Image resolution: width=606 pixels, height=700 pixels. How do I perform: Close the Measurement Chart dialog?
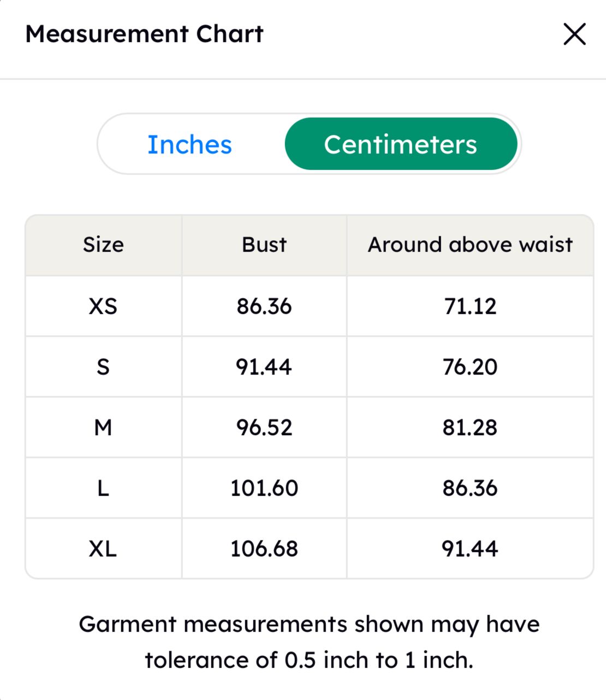[x=574, y=34]
